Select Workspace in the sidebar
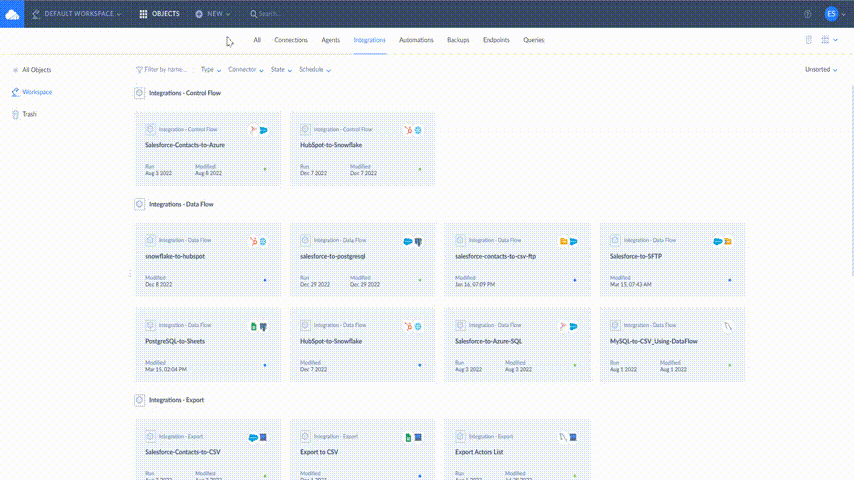This screenshot has width=854, height=480. click(x=32, y=92)
